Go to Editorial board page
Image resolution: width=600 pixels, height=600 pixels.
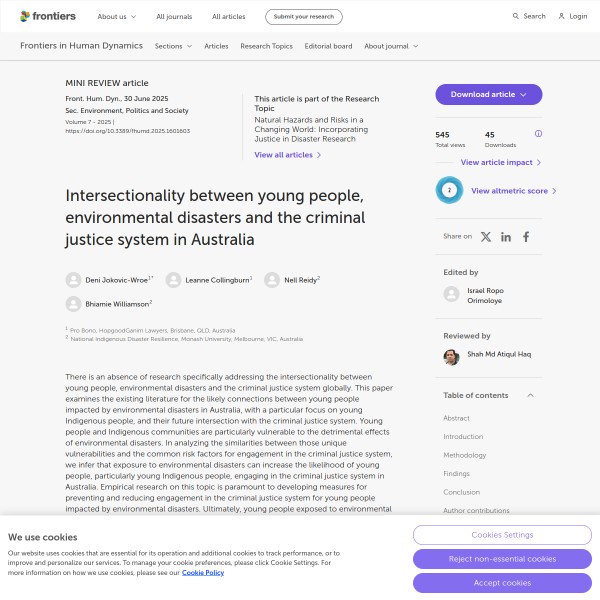pos(328,46)
